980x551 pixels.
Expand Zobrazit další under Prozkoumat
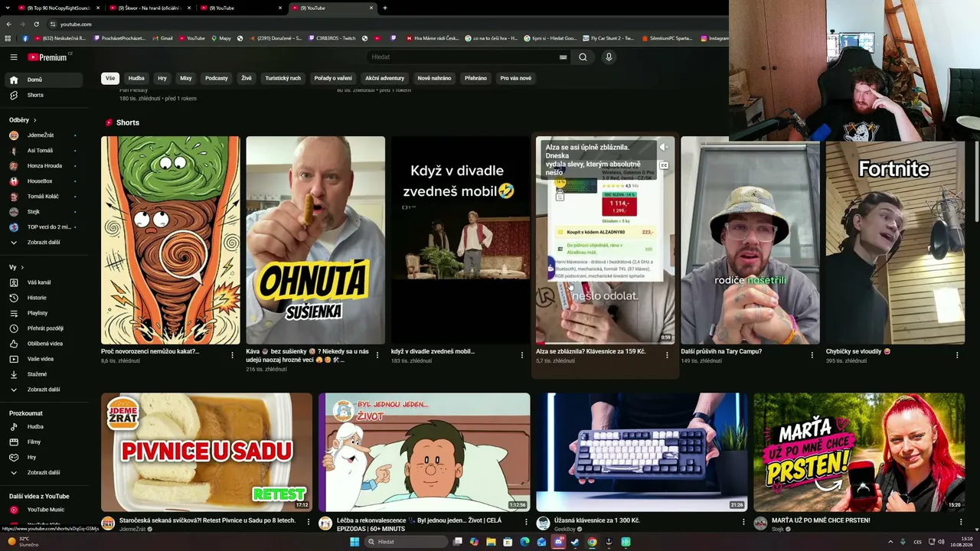pyautogui.click(x=43, y=472)
